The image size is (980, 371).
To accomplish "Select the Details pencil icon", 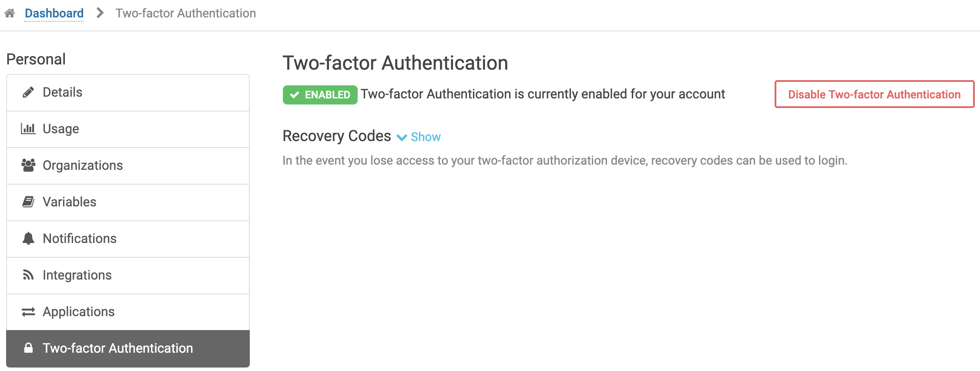I will pos(27,92).
